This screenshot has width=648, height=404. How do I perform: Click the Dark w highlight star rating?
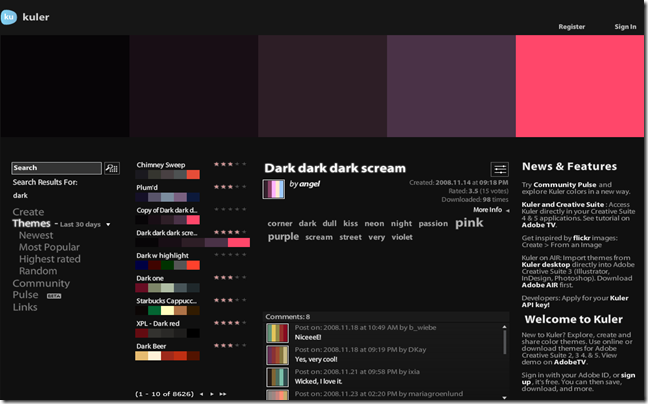(x=230, y=255)
